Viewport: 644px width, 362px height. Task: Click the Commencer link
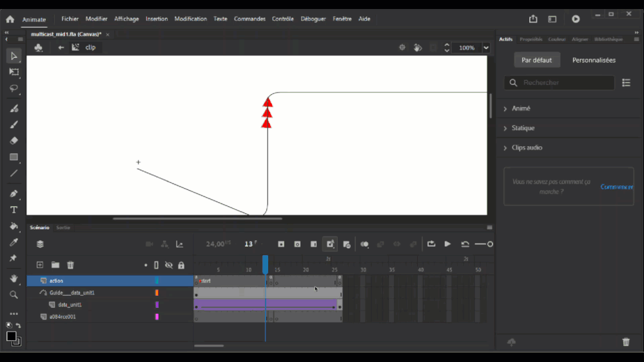[616, 187]
